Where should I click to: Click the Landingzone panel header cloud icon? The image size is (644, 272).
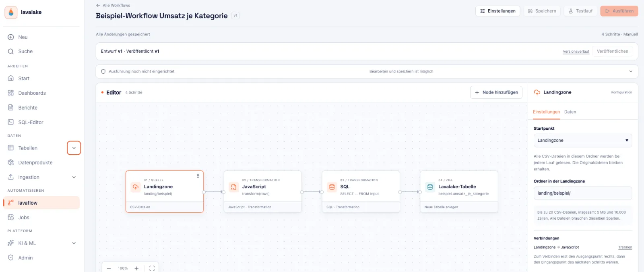tap(537, 92)
